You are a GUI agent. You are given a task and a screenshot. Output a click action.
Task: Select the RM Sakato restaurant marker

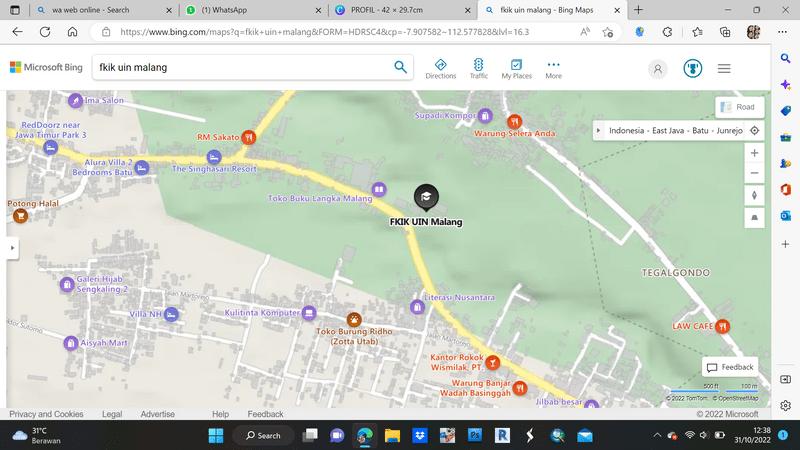(248, 137)
